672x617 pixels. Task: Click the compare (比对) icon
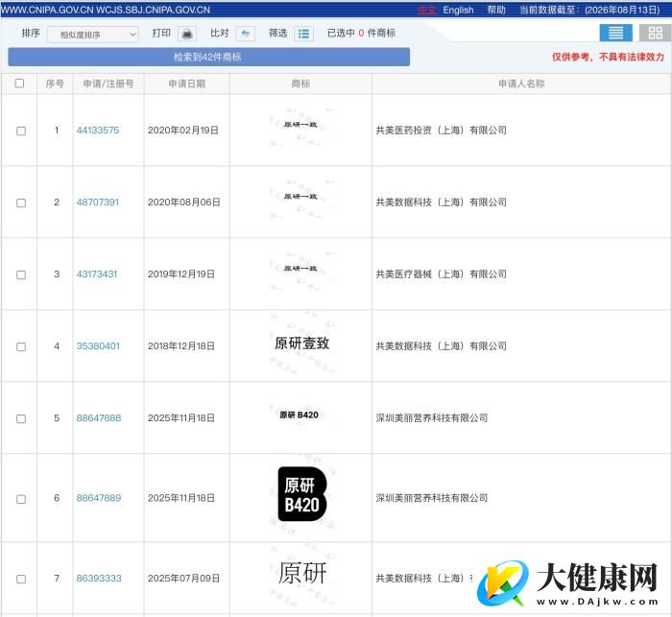click(x=246, y=34)
